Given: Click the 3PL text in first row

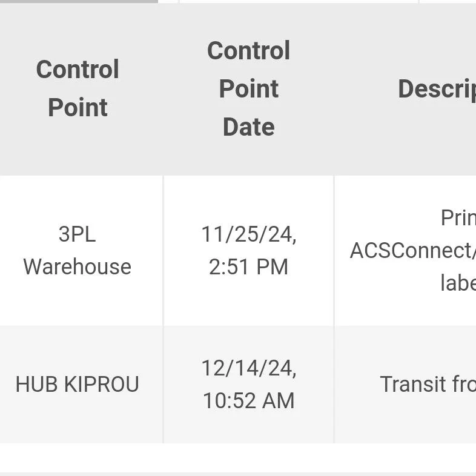Looking at the screenshot, I should tap(78, 234).
